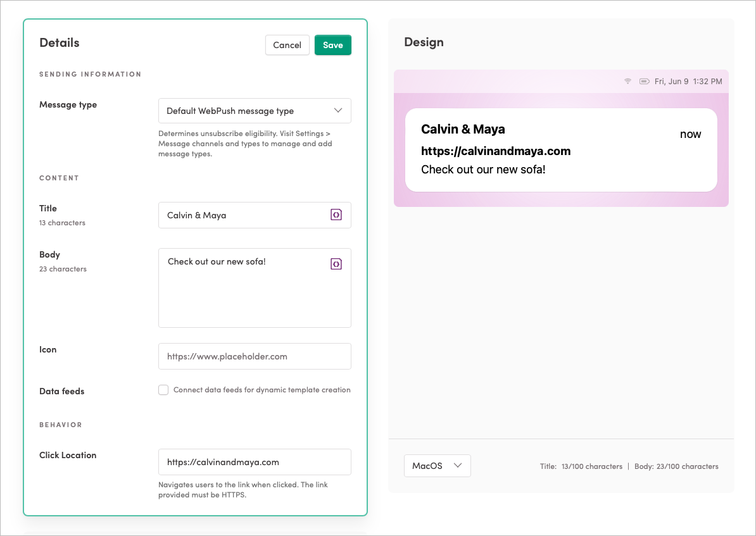Save the message details
The height and width of the screenshot is (536, 756).
pos(332,45)
